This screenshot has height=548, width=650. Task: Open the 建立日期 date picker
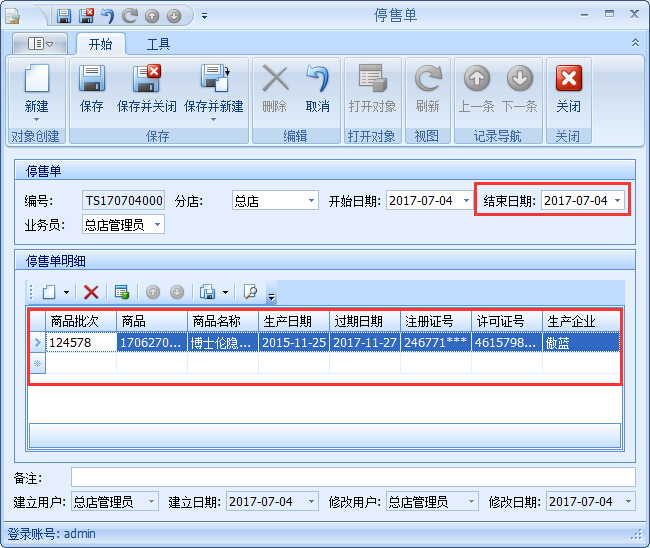tap(311, 502)
